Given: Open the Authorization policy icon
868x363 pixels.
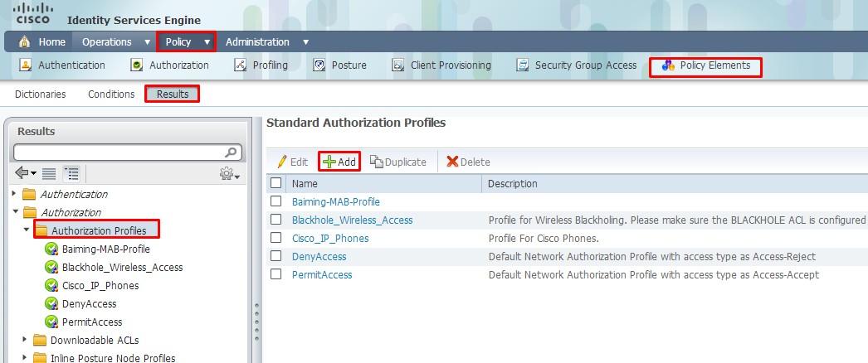Looking at the screenshot, I should pos(136,65).
